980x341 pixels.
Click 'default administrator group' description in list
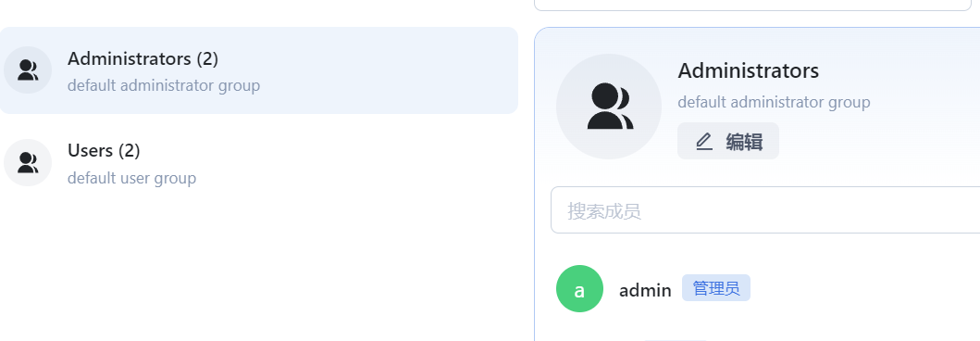pos(164,85)
